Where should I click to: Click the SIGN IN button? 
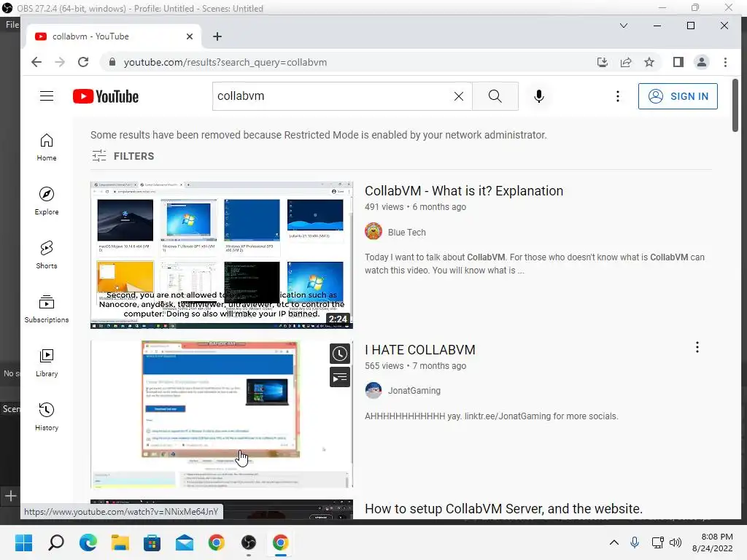pyautogui.click(x=678, y=96)
